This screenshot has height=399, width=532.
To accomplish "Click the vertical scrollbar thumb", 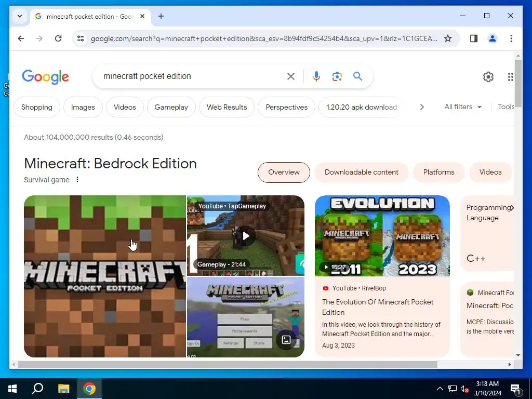I will [518, 83].
